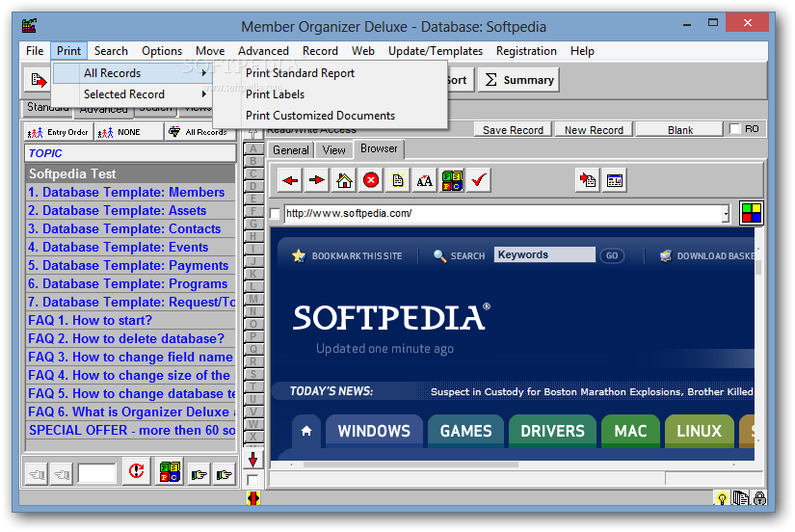Click the record number input box
The image size is (795, 532).
pos(97,473)
